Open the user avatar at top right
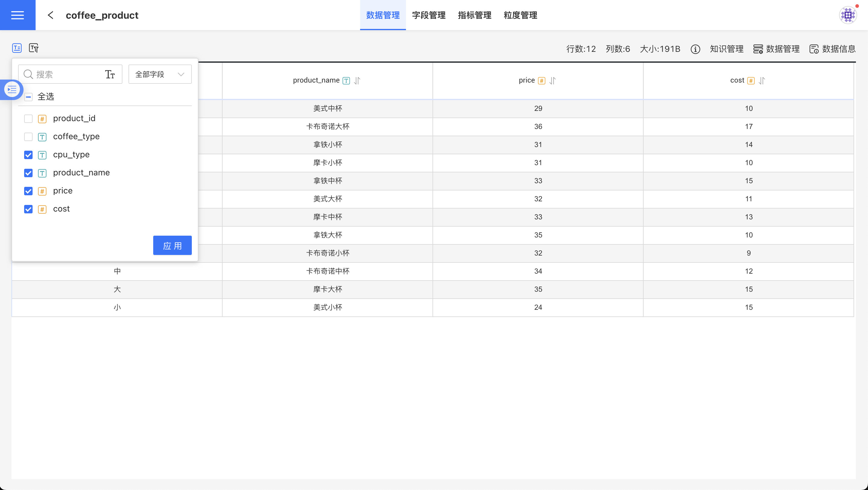868x490 pixels. click(848, 15)
